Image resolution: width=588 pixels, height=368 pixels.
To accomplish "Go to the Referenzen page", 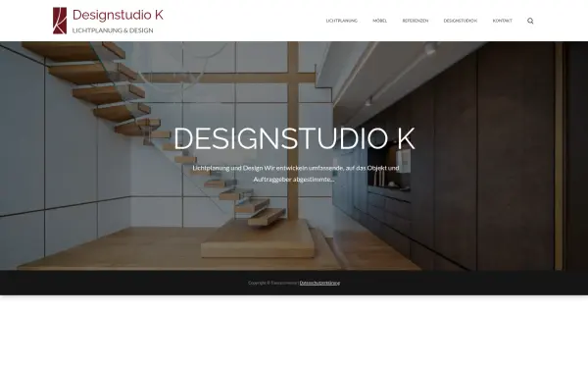I will (416, 21).
